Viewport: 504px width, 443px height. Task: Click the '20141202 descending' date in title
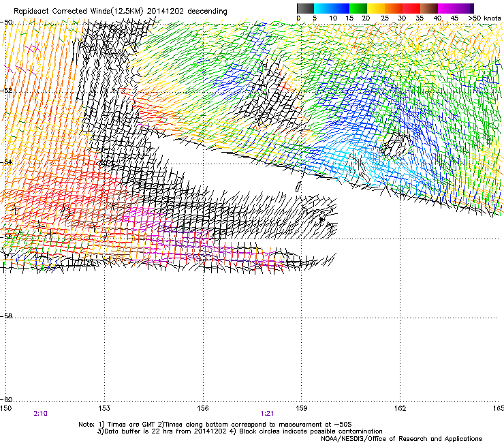tap(187, 12)
